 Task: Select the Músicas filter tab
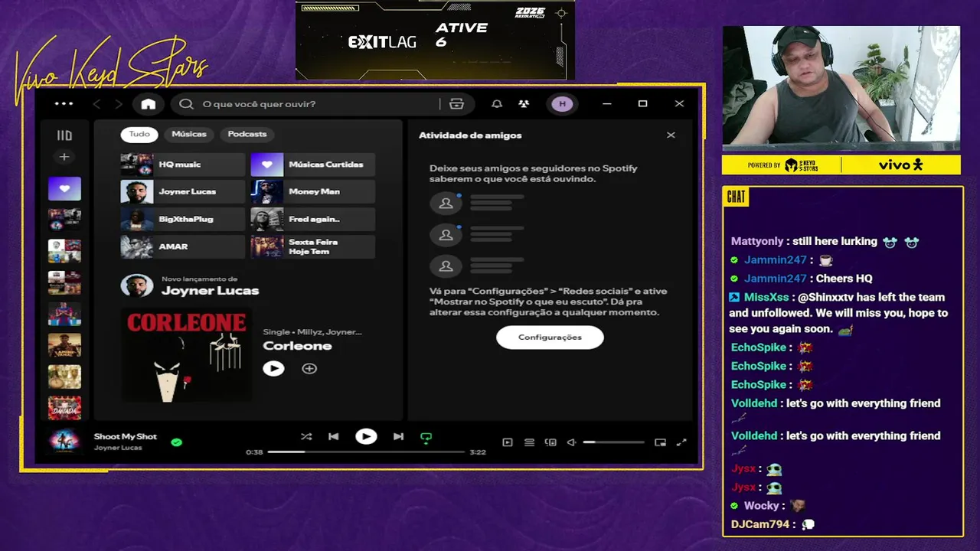pos(189,134)
